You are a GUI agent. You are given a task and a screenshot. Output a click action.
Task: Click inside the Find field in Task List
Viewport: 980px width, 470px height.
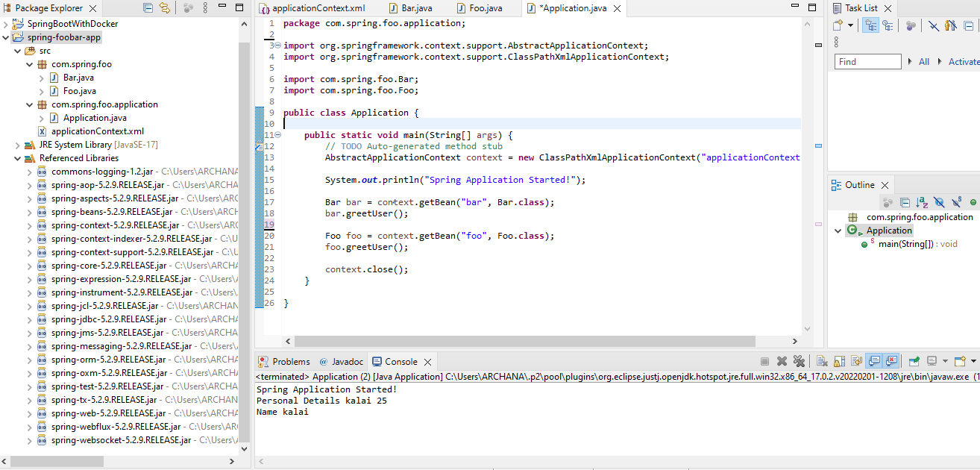867,61
